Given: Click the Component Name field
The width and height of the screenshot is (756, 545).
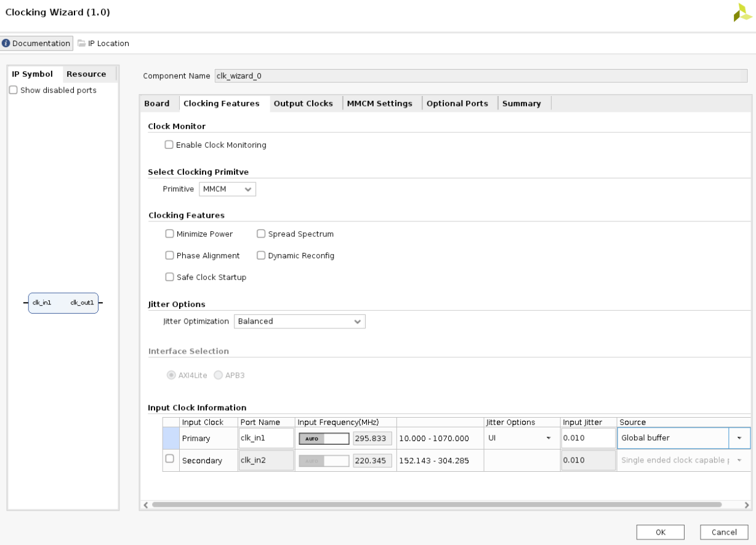Looking at the screenshot, I should click(481, 76).
